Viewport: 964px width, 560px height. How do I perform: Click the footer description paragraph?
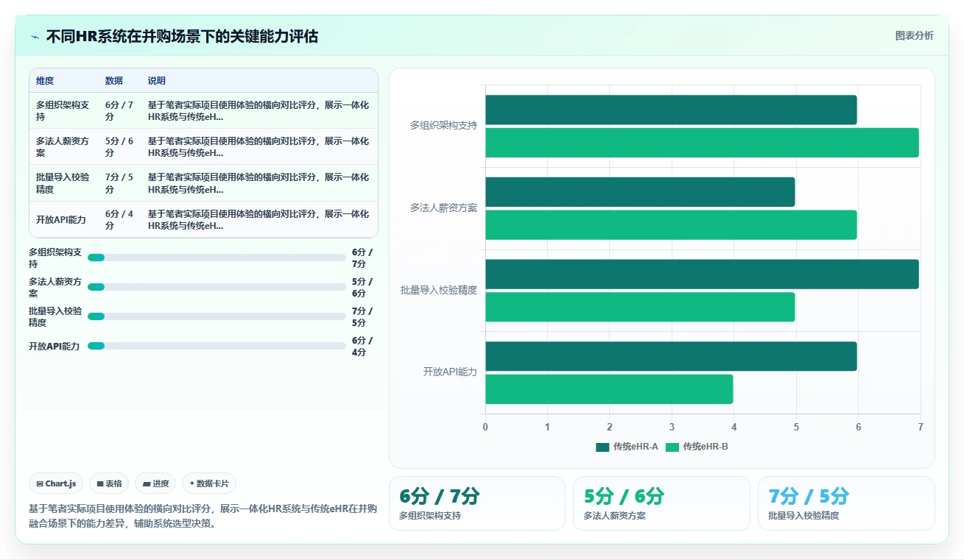[203, 517]
